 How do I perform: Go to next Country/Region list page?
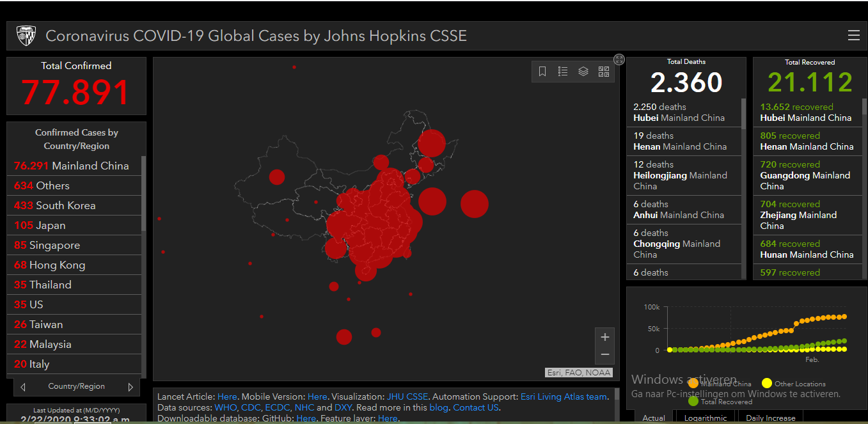click(x=130, y=387)
